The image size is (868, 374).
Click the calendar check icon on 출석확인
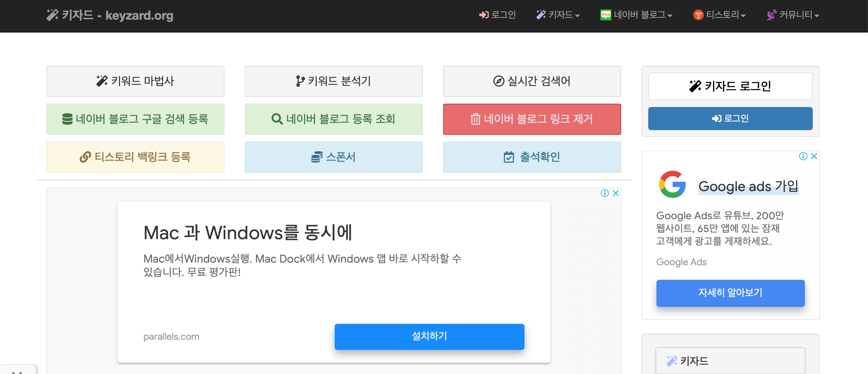point(509,157)
